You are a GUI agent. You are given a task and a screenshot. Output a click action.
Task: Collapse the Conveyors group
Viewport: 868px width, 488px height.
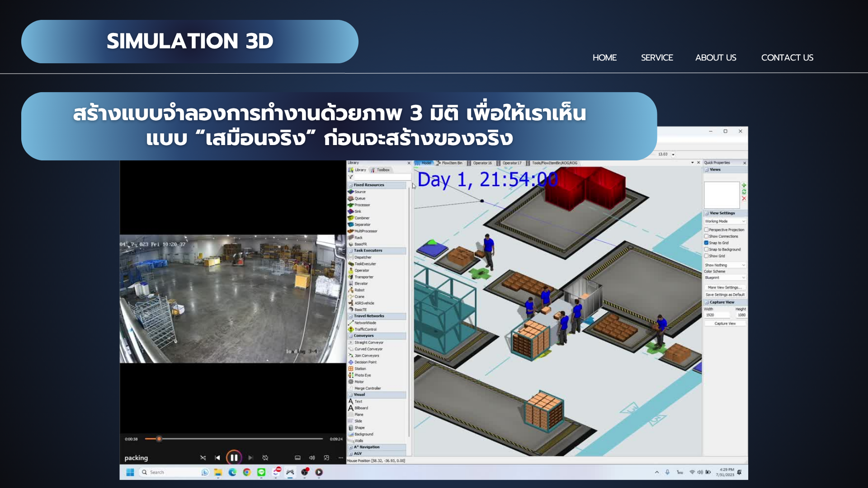[350, 336]
